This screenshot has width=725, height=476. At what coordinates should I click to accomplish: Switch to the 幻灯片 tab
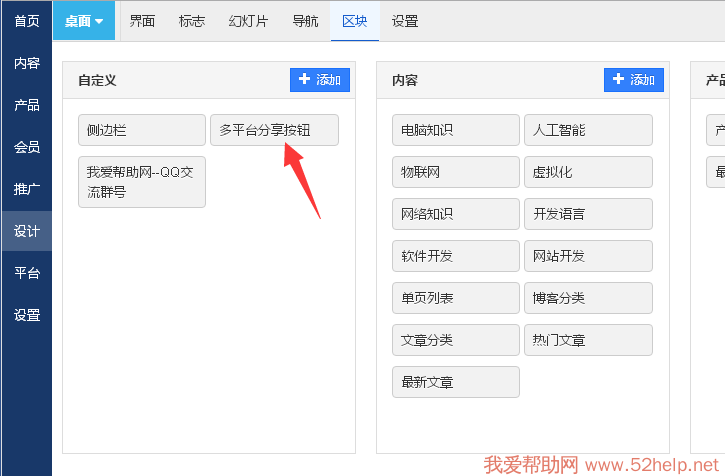pos(248,21)
